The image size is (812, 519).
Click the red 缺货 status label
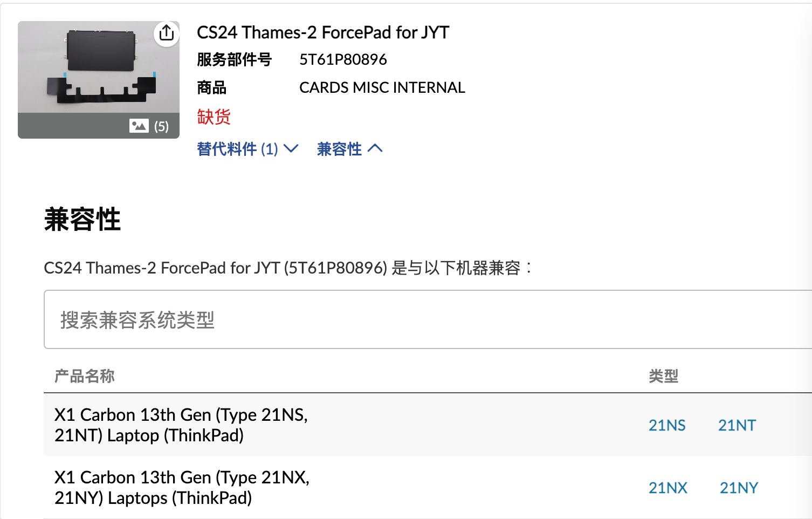pyautogui.click(x=214, y=117)
